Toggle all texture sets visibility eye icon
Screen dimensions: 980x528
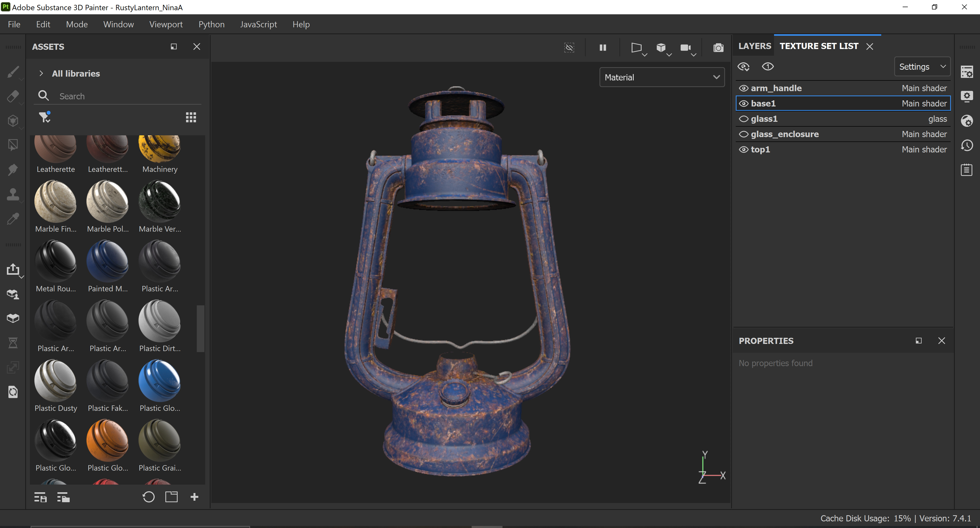743,67
